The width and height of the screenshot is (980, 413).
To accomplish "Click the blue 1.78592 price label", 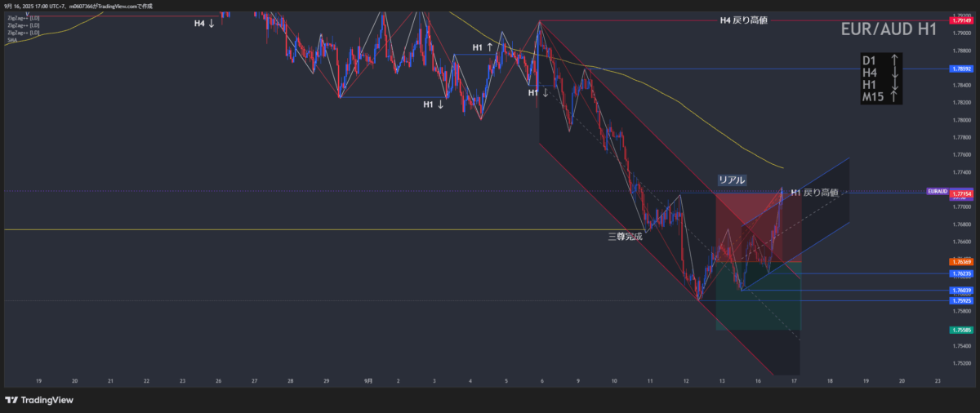I will click(x=960, y=69).
